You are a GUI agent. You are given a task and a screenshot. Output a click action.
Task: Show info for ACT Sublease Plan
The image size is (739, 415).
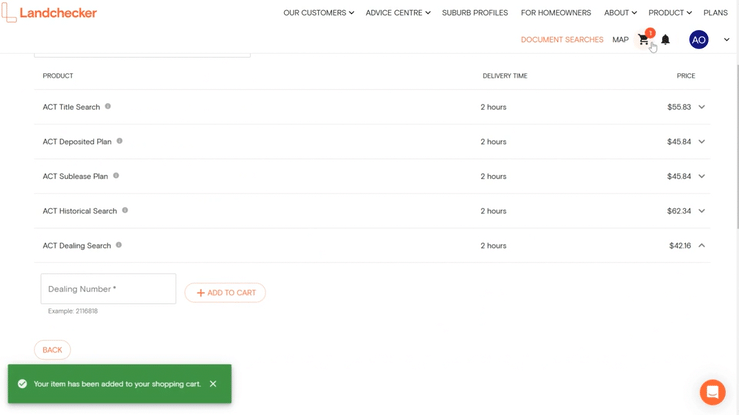(x=116, y=176)
